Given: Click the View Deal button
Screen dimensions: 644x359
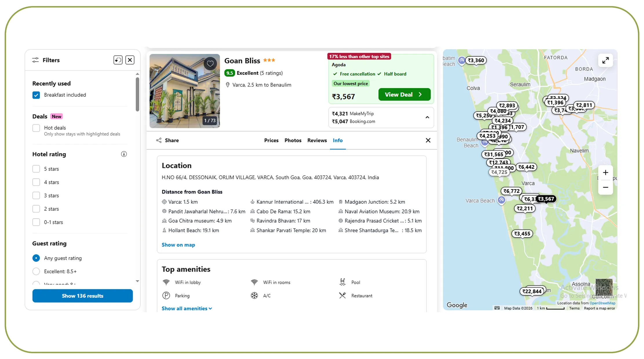Looking at the screenshot, I should point(404,94).
